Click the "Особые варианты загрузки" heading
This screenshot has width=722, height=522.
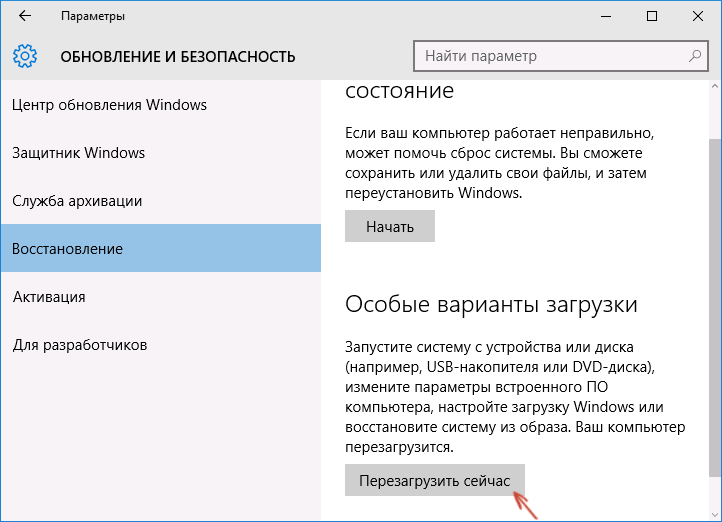pos(491,303)
